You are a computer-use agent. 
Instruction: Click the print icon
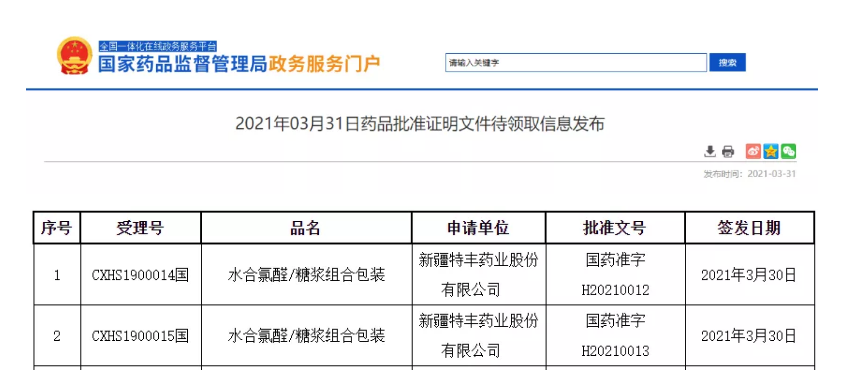pyautogui.click(x=728, y=151)
